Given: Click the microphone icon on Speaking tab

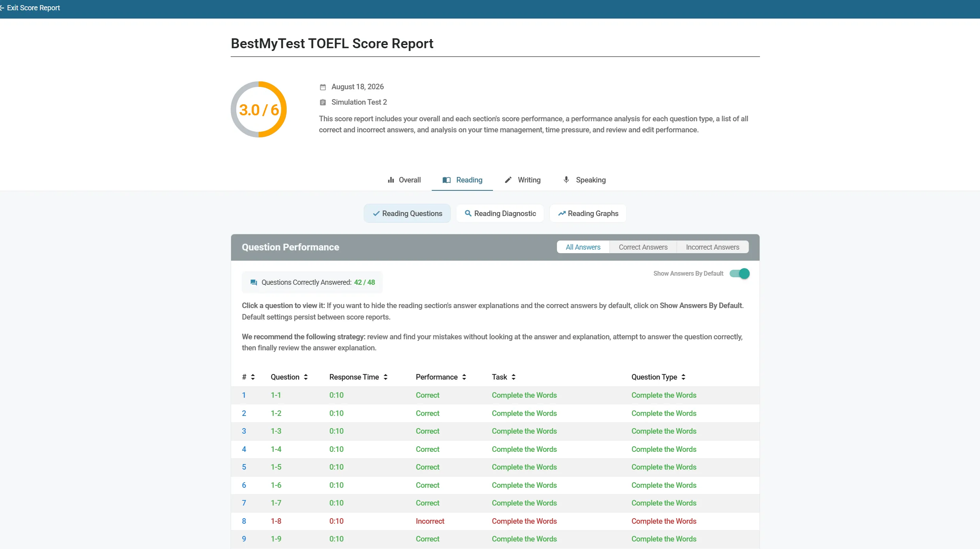Looking at the screenshot, I should tap(566, 180).
